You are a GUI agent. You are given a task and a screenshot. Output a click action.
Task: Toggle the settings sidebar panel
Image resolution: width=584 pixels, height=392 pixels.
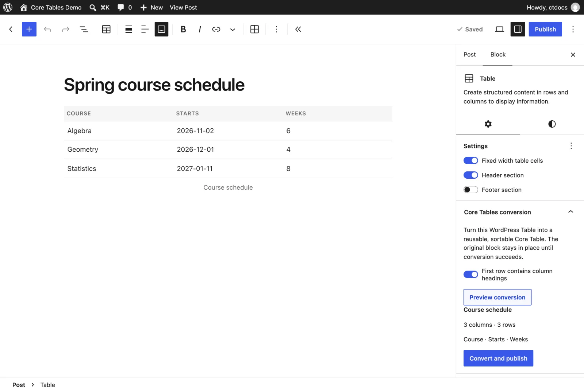click(x=518, y=29)
